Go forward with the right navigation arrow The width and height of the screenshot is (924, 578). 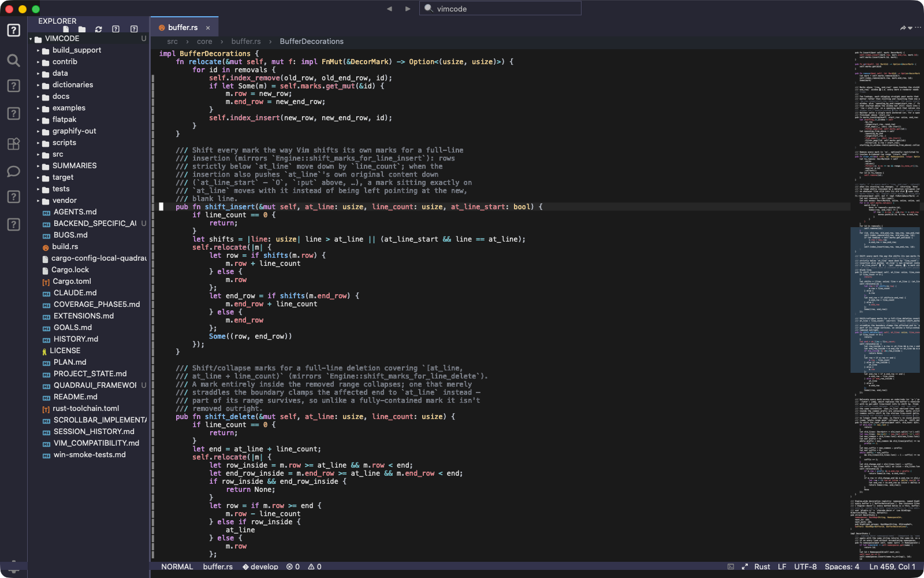408,9
